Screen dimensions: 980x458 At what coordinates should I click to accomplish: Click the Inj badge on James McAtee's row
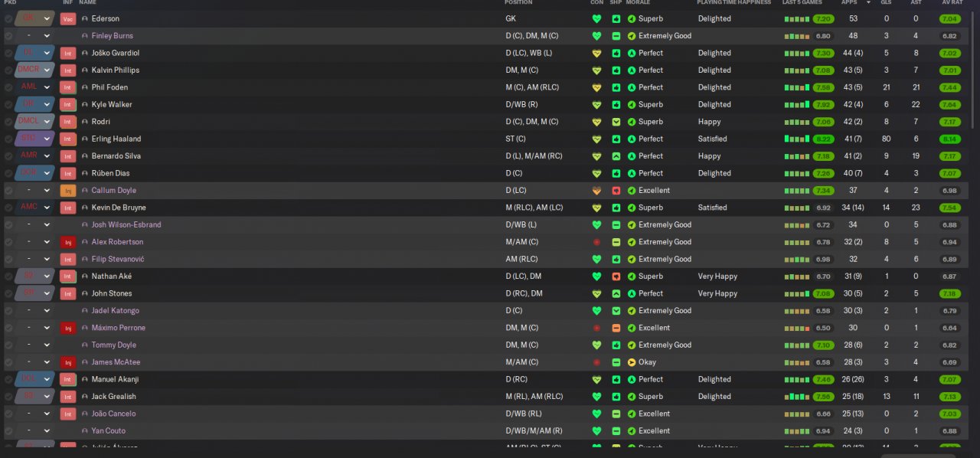point(68,362)
